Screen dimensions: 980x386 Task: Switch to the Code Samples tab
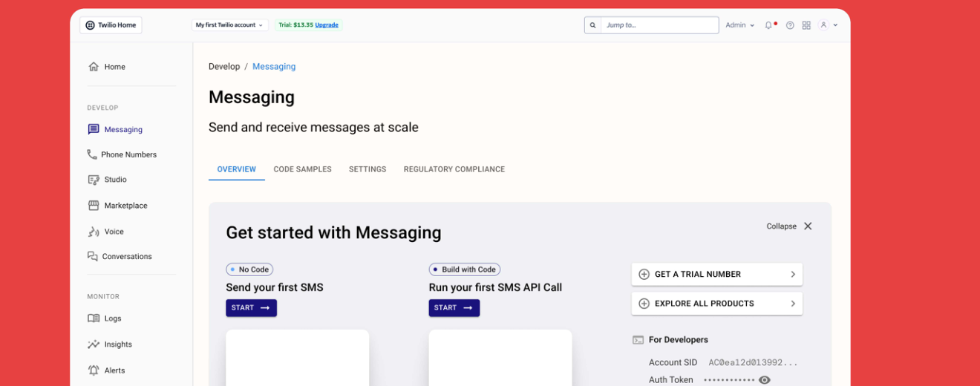(x=303, y=169)
